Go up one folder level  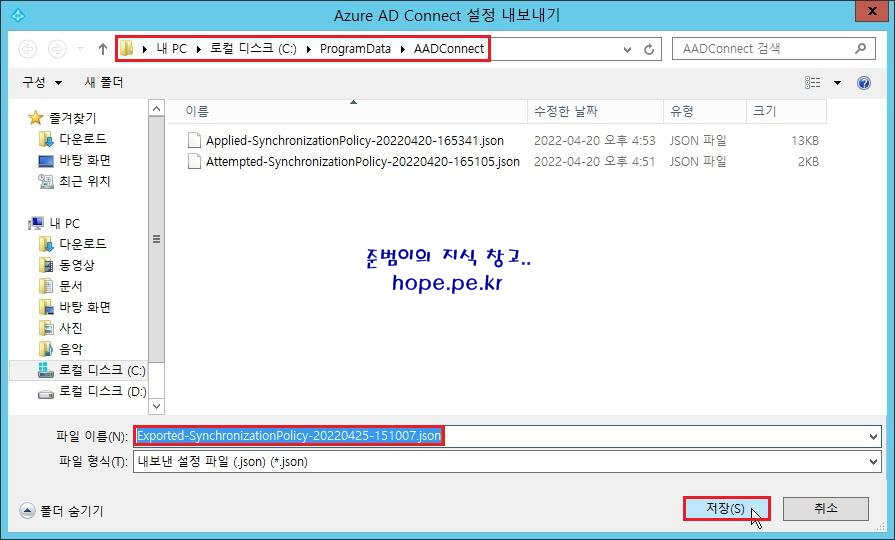point(103,49)
